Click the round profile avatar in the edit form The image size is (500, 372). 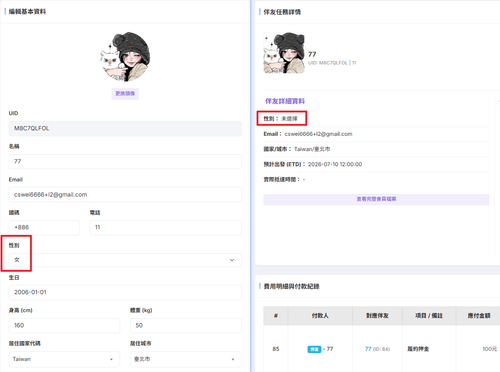tap(125, 57)
